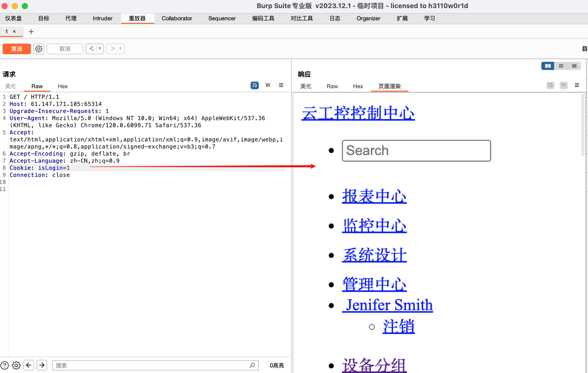Click the 发送 send button
The image size is (588, 373).
click(x=16, y=49)
